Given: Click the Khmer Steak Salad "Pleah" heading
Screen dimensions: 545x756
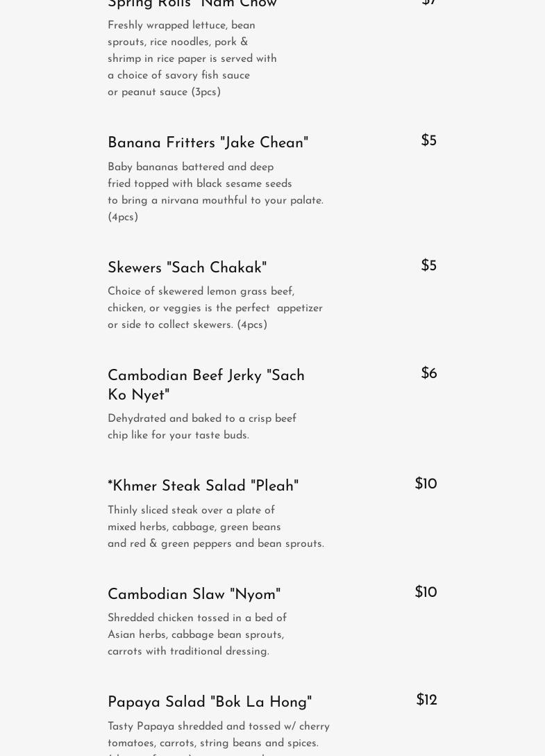Looking at the screenshot, I should [203, 486].
